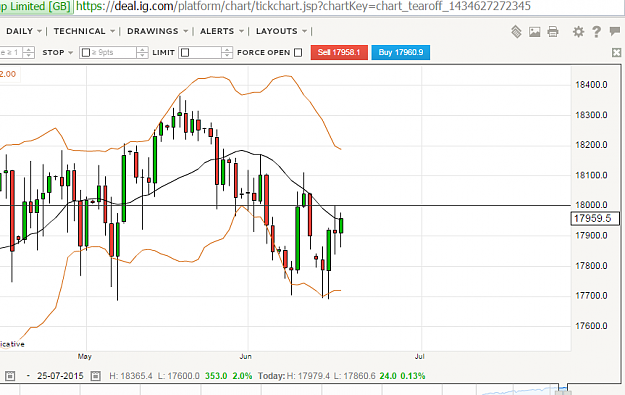Click the May label on time axis
This screenshot has height=395, width=625.
(x=85, y=356)
